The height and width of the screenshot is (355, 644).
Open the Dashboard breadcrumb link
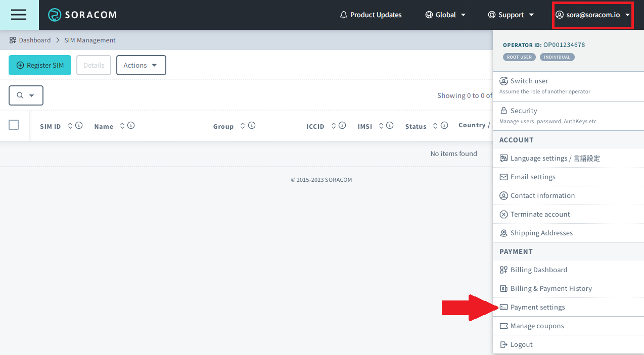[x=34, y=40]
